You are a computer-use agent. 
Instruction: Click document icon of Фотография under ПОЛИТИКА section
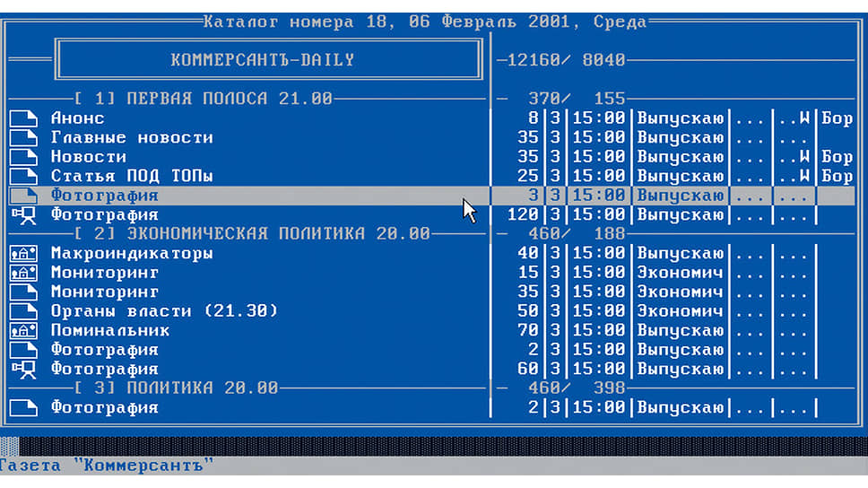tap(24, 408)
